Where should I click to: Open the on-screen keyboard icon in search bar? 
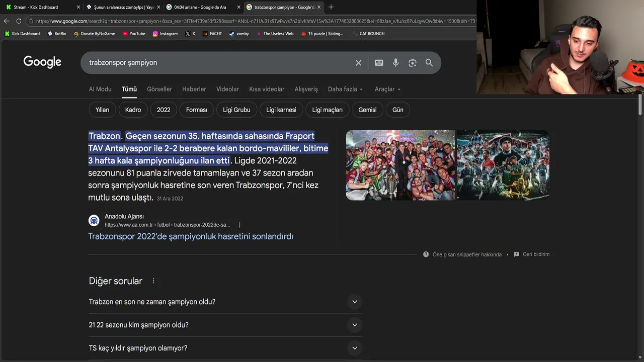pyautogui.click(x=379, y=63)
